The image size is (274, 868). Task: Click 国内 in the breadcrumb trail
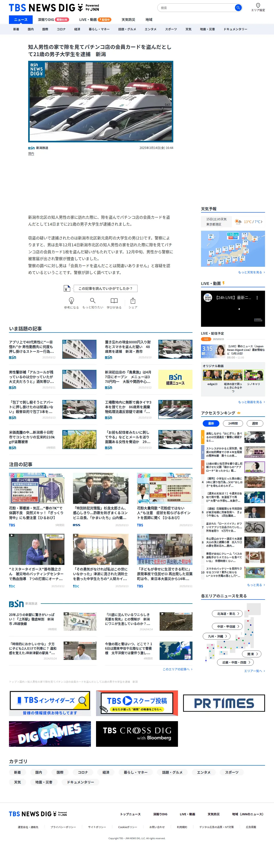(22, 681)
